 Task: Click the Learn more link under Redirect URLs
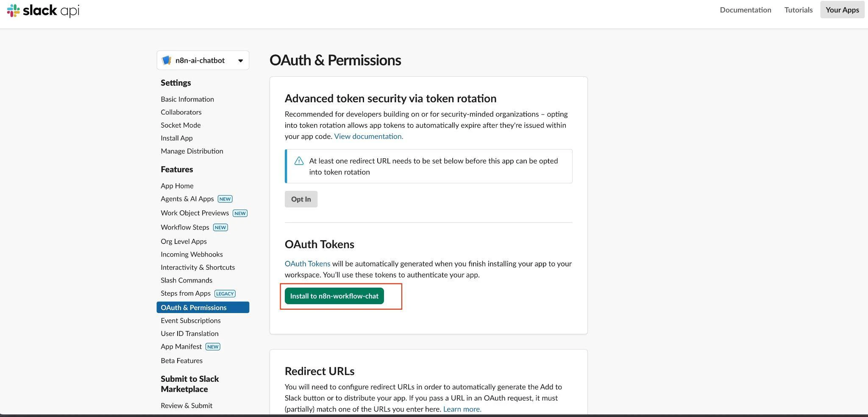(462, 409)
